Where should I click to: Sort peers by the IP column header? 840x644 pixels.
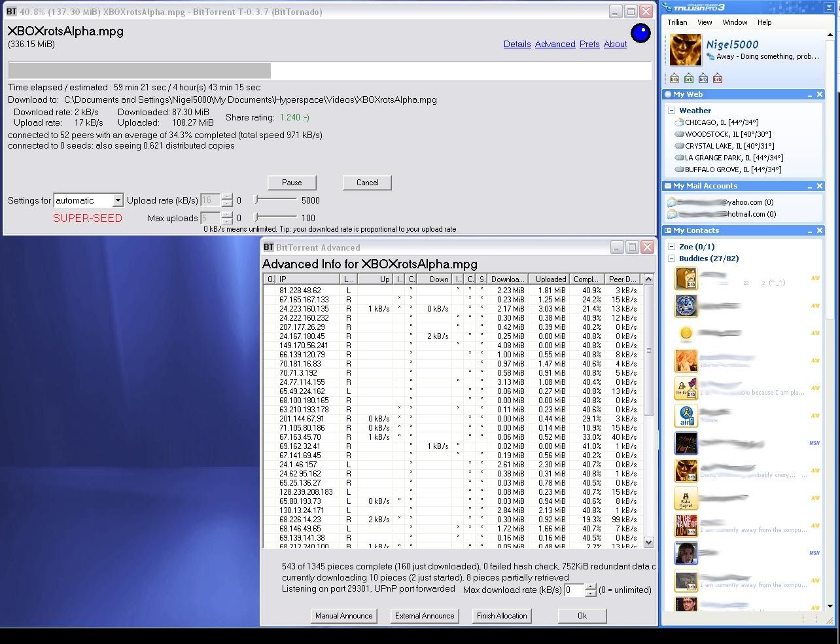[307, 279]
